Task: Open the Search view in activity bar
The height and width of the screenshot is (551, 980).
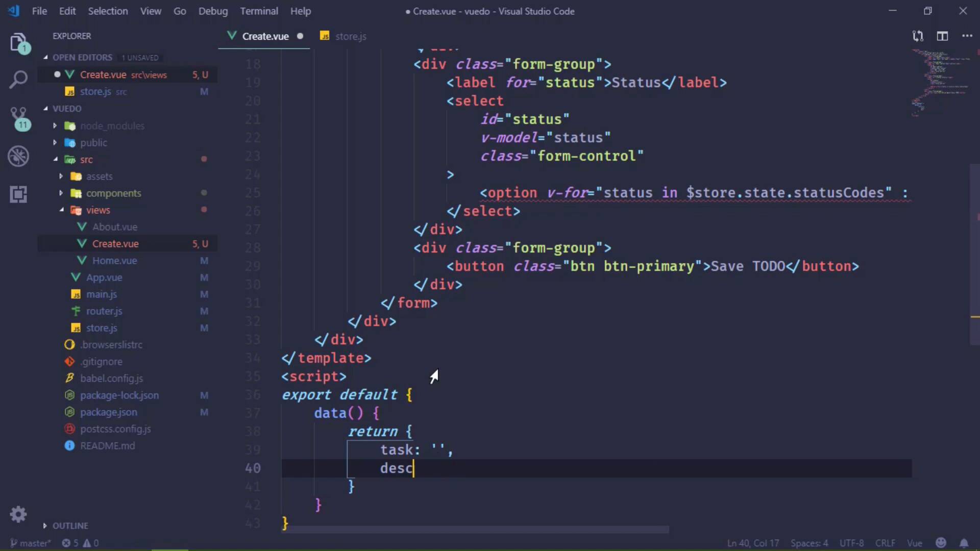Action: (x=19, y=80)
